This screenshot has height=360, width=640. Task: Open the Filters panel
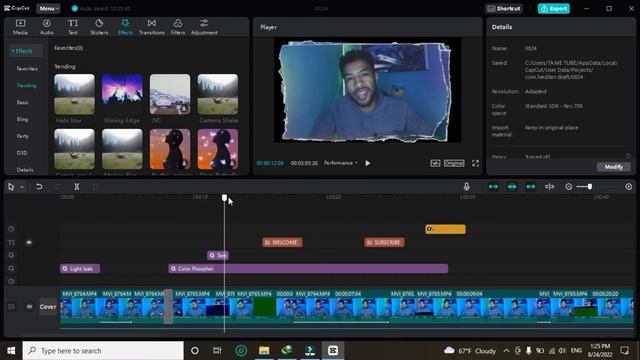(x=178, y=27)
